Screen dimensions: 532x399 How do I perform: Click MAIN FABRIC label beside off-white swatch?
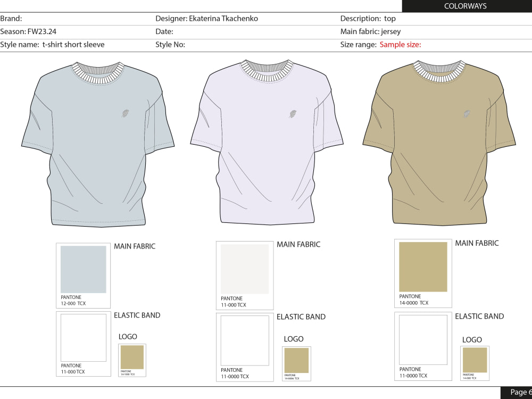point(298,244)
